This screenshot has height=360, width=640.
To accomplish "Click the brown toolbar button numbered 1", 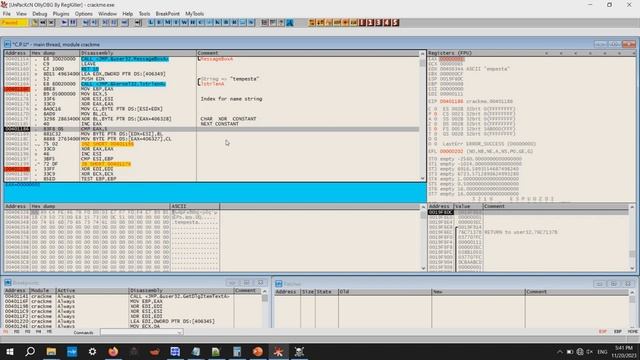I will (x=362, y=23).
